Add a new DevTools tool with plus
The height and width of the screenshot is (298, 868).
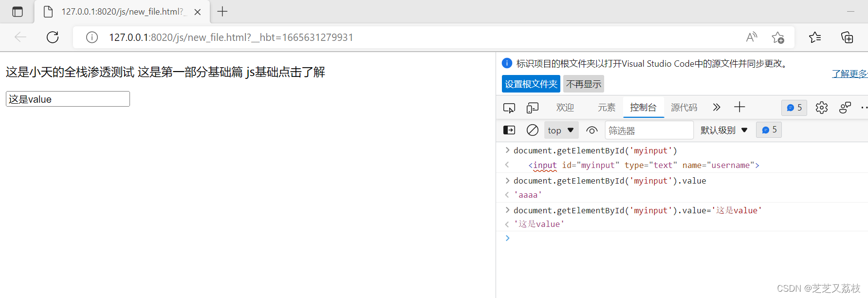[739, 107]
